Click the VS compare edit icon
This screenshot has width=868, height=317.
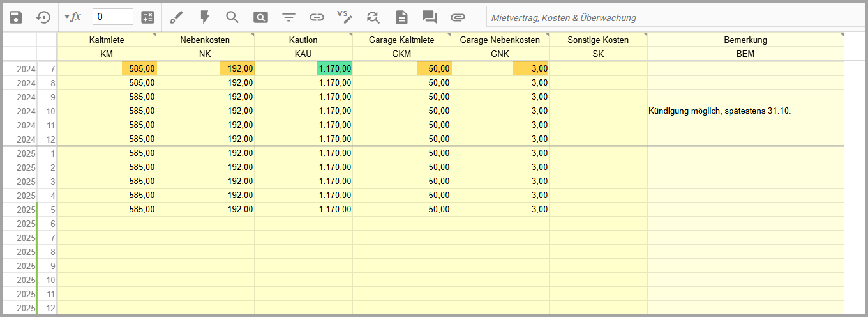[345, 17]
